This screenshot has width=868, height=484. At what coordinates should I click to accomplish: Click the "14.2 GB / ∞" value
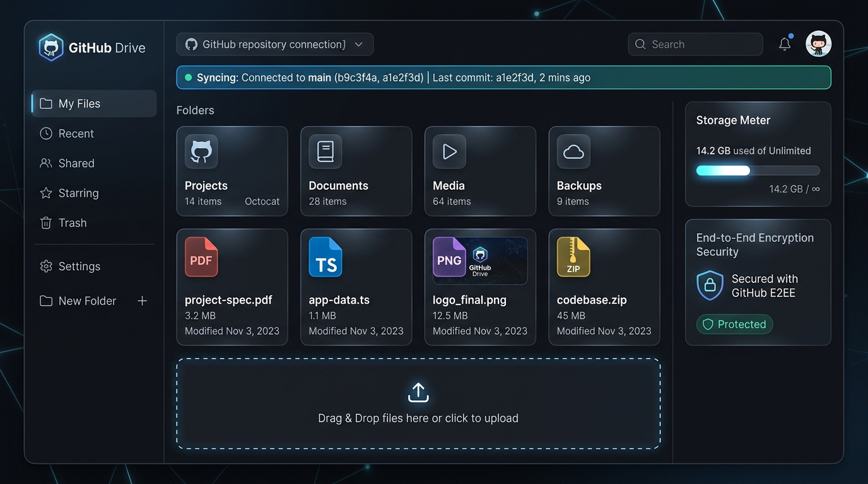tap(794, 189)
